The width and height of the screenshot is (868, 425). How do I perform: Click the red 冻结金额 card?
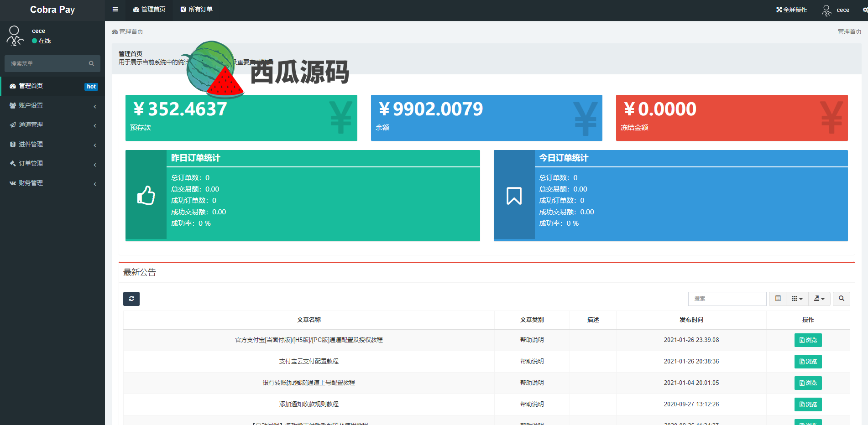click(x=732, y=118)
